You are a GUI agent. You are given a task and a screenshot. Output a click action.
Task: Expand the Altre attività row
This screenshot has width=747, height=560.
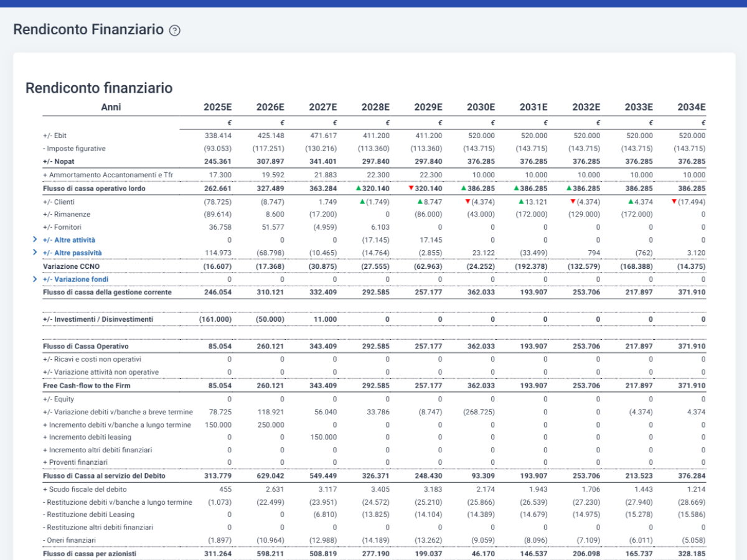click(35, 240)
